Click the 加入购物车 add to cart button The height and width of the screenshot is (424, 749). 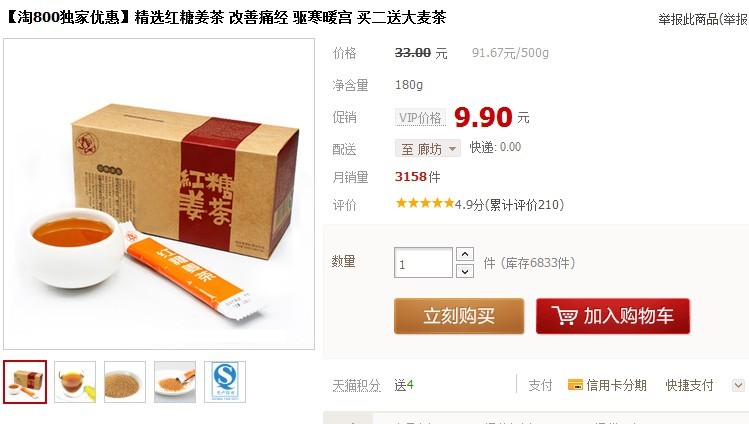point(613,316)
